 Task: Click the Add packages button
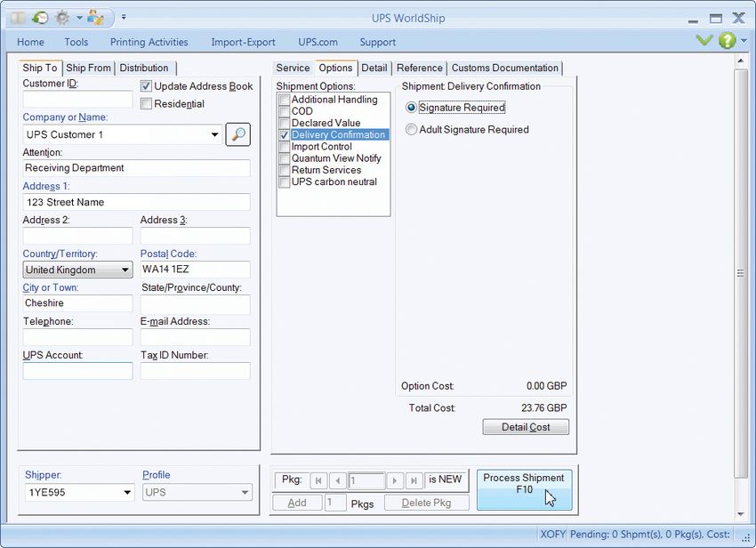coord(297,503)
